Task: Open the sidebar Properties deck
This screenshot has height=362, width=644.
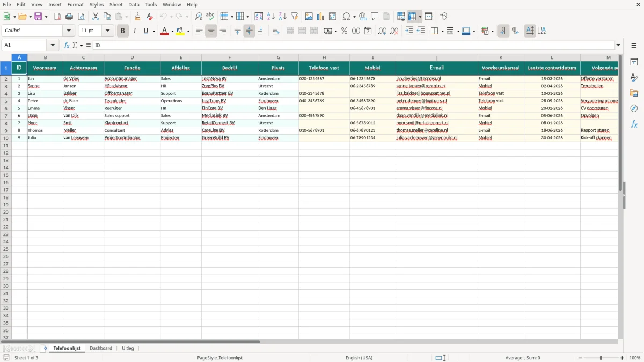Action: coord(634,62)
